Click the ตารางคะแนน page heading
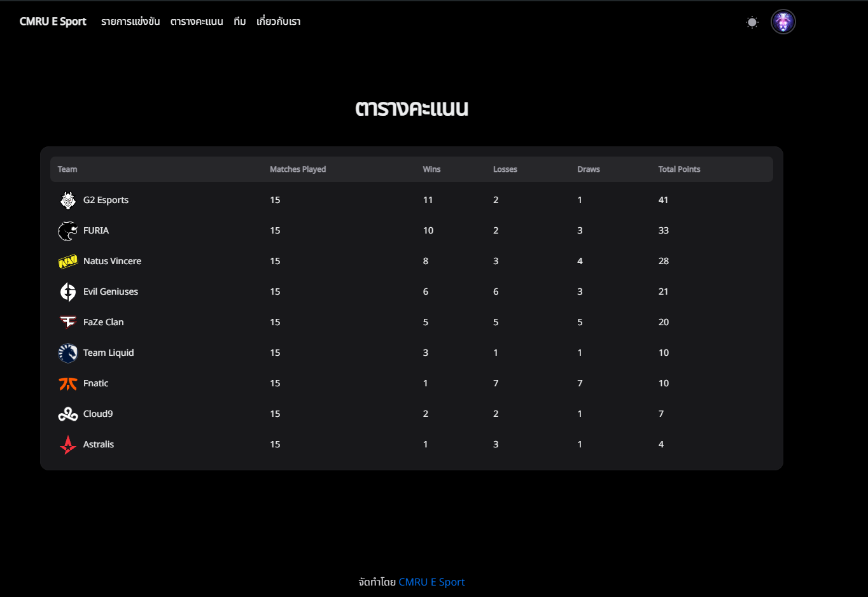Image resolution: width=868 pixels, height=597 pixels. pos(412,108)
